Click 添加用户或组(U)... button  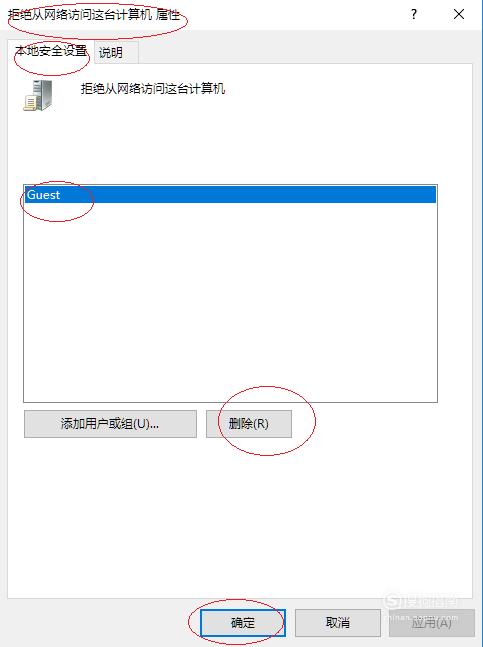click(x=110, y=424)
